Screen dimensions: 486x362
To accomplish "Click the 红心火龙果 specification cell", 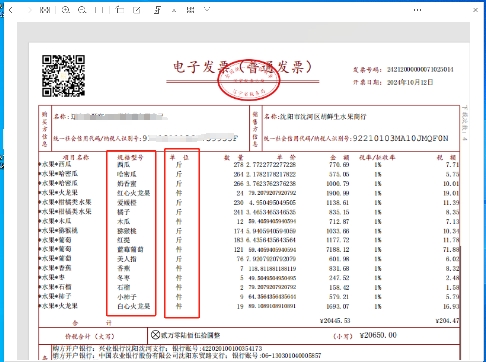I will 134,193.
